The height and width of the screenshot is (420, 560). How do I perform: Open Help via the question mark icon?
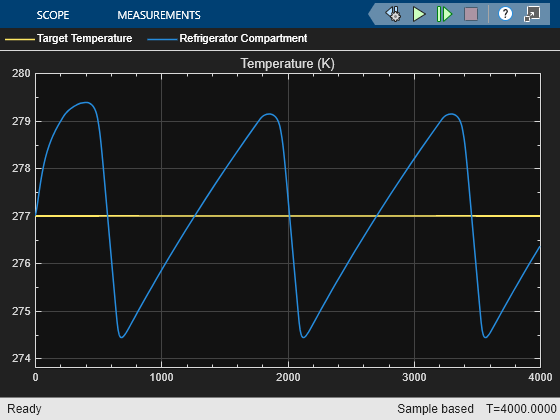click(x=505, y=14)
